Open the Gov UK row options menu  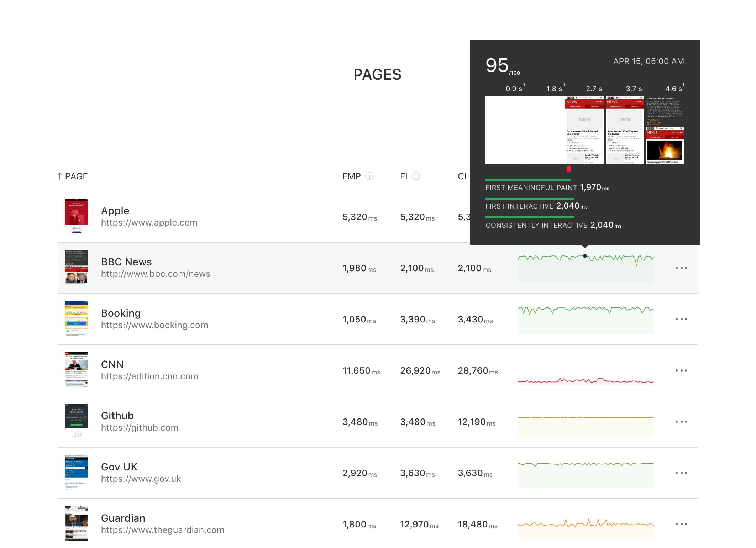tap(681, 473)
